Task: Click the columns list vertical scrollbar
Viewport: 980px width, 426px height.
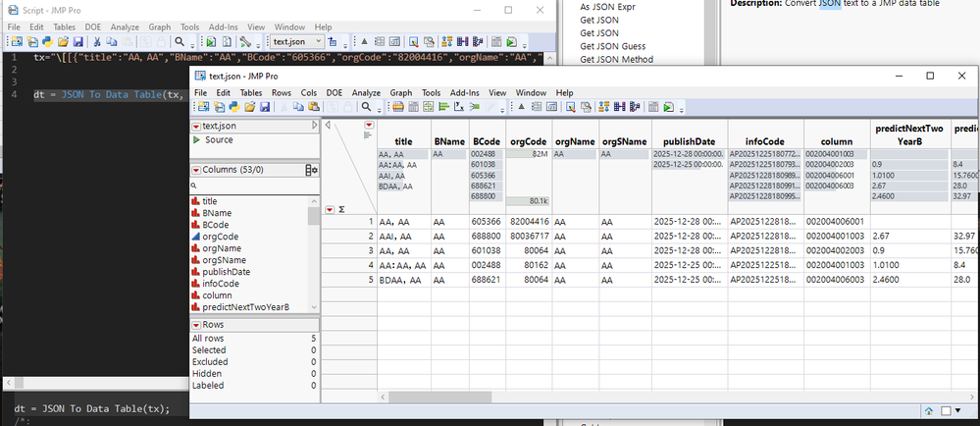Action: click(314, 216)
